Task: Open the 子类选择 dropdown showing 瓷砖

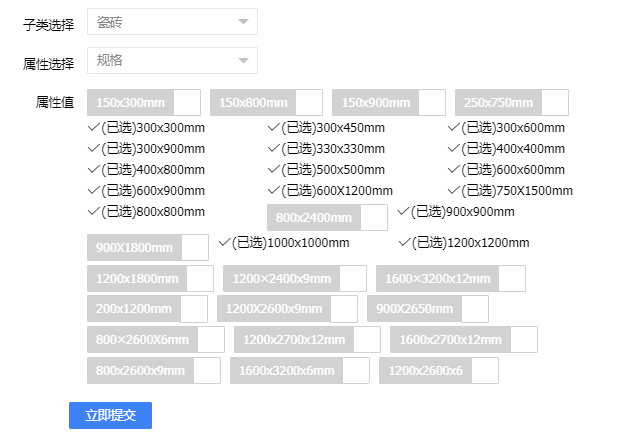Action: [172, 21]
